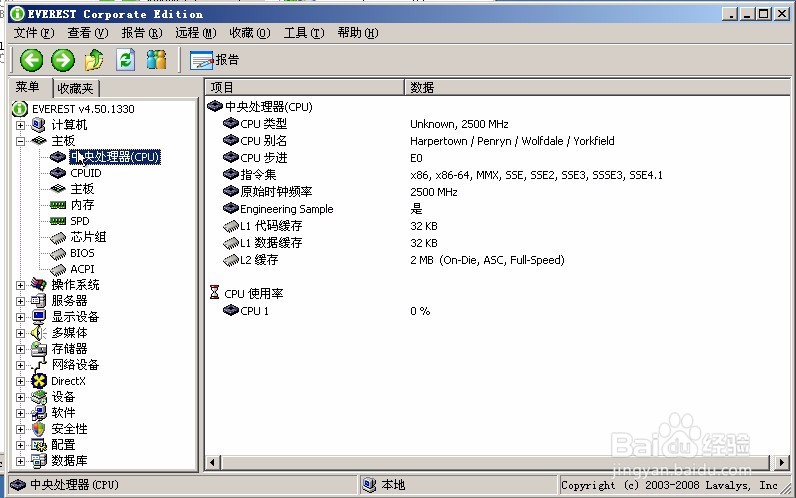Viewport: 796px width, 498px height.
Task: Click the hourglass icon beside CPU 使用率
Action: point(214,293)
